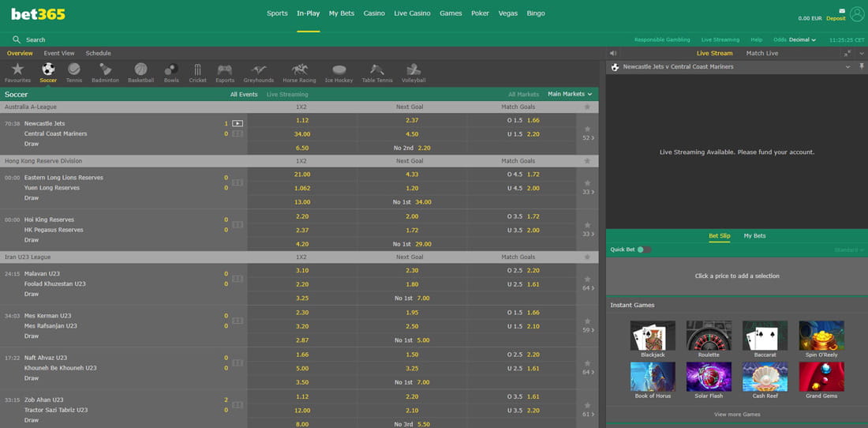The width and height of the screenshot is (868, 428).
Task: Open the user account profile icon
Action: click(857, 14)
